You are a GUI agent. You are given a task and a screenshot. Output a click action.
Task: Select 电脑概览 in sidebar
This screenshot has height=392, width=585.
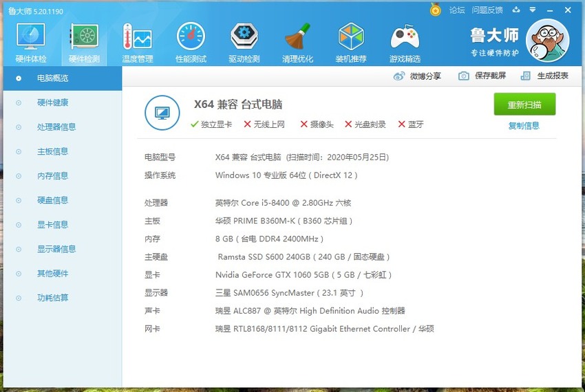63,78
